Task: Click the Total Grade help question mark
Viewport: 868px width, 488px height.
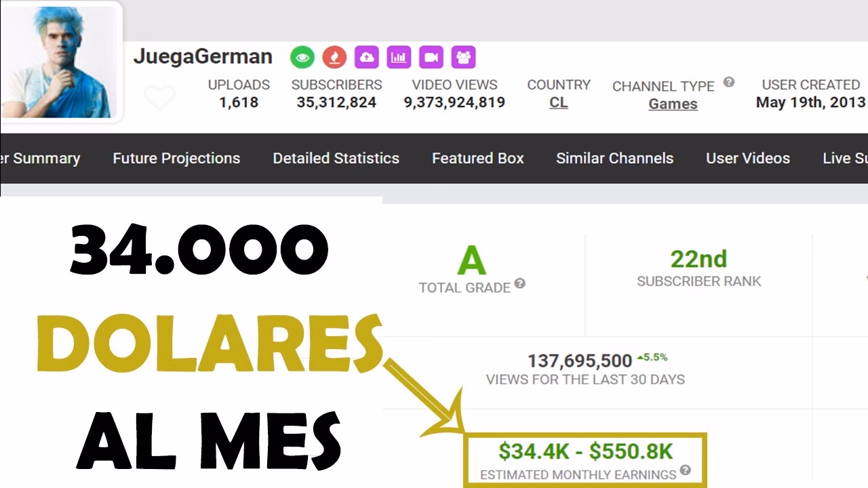Action: (519, 283)
